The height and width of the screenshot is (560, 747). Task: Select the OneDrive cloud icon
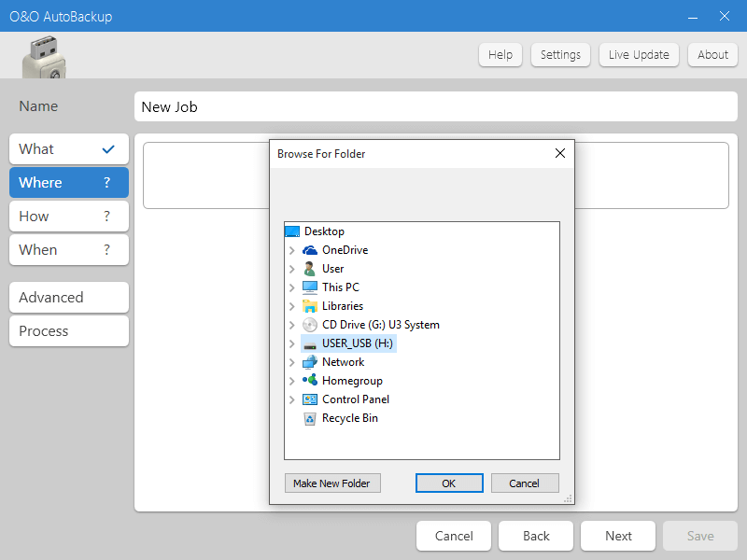point(310,250)
